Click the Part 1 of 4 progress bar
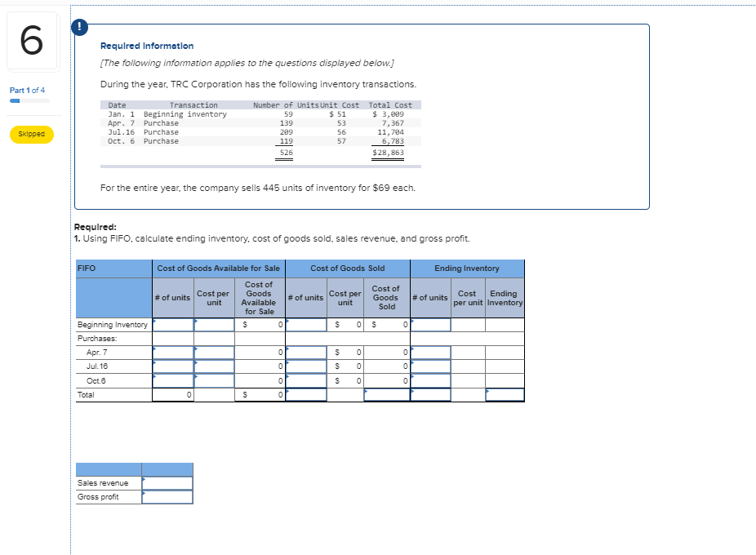The width and height of the screenshot is (756, 555). (29, 100)
